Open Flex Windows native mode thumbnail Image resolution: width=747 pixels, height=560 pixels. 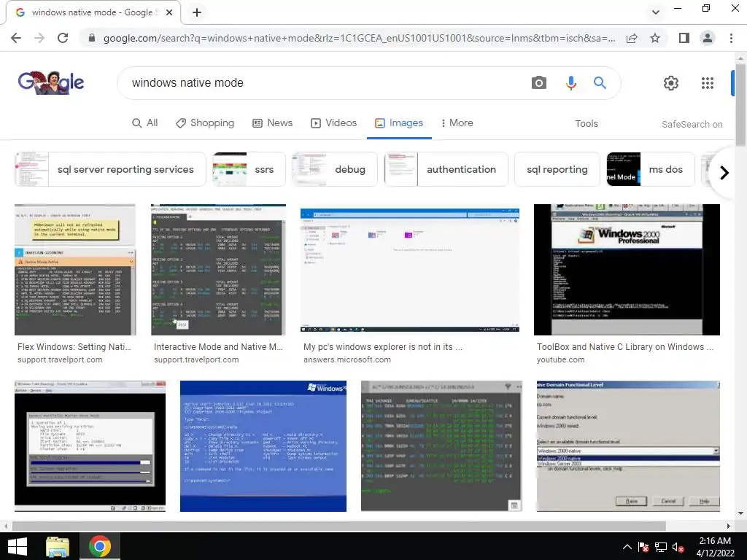[x=75, y=270]
